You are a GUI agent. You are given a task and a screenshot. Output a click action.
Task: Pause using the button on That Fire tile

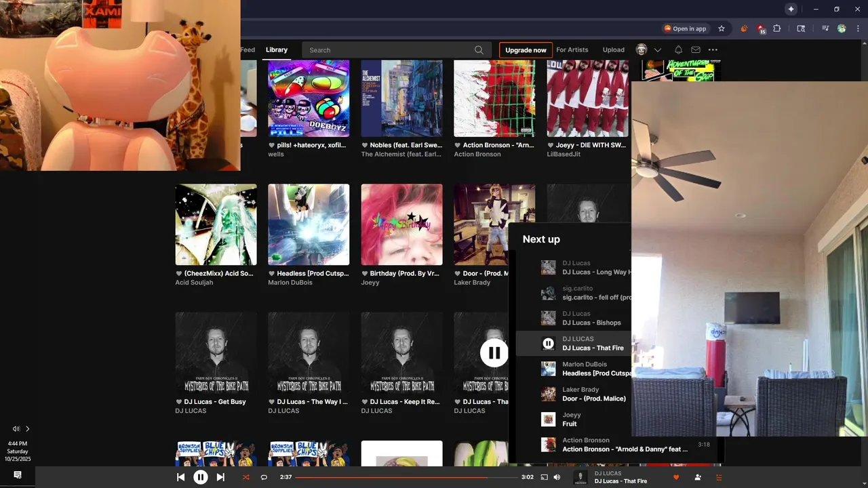(494, 352)
